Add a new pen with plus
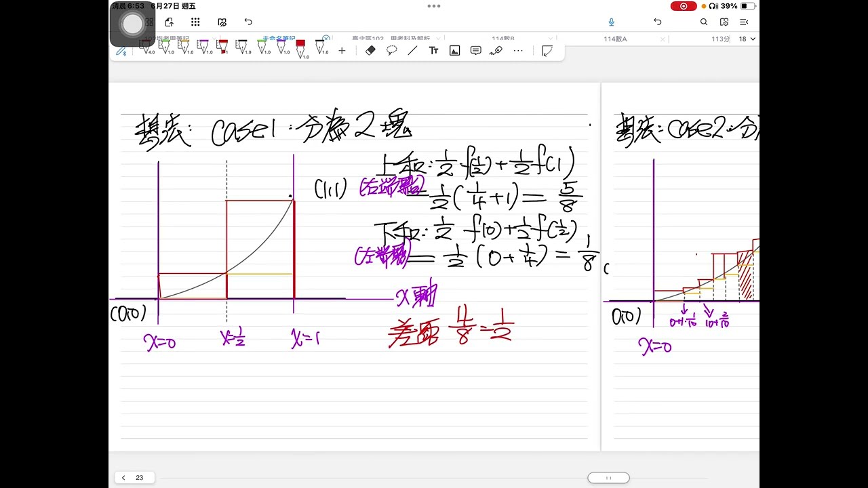 [342, 51]
